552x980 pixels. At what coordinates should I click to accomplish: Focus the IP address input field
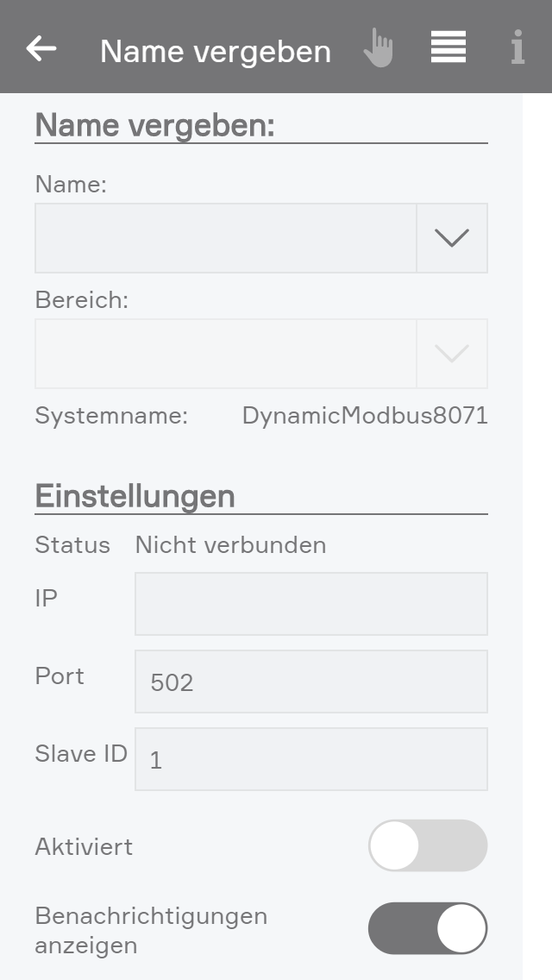[x=310, y=604]
